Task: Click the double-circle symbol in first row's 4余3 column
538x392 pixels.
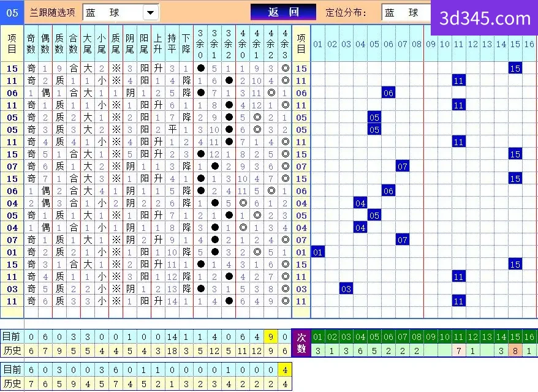Action: (285, 68)
